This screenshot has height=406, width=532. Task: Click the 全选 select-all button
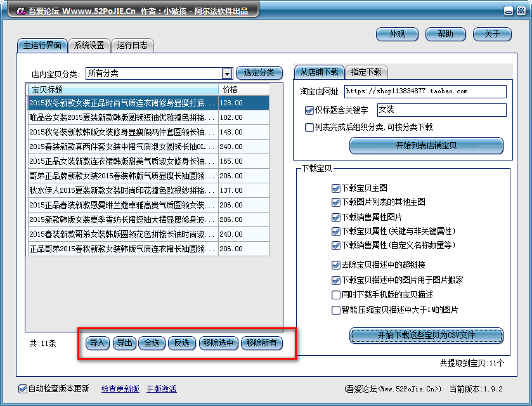(x=152, y=343)
